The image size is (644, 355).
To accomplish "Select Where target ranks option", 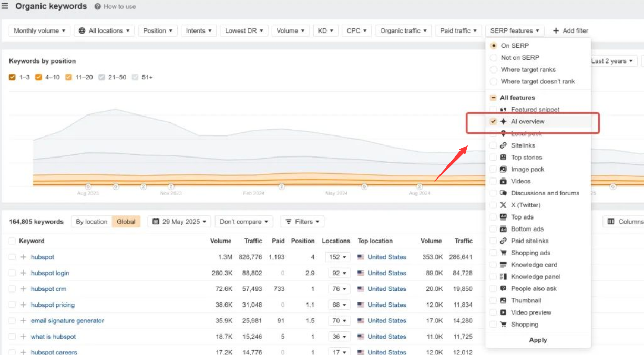I will tap(493, 69).
